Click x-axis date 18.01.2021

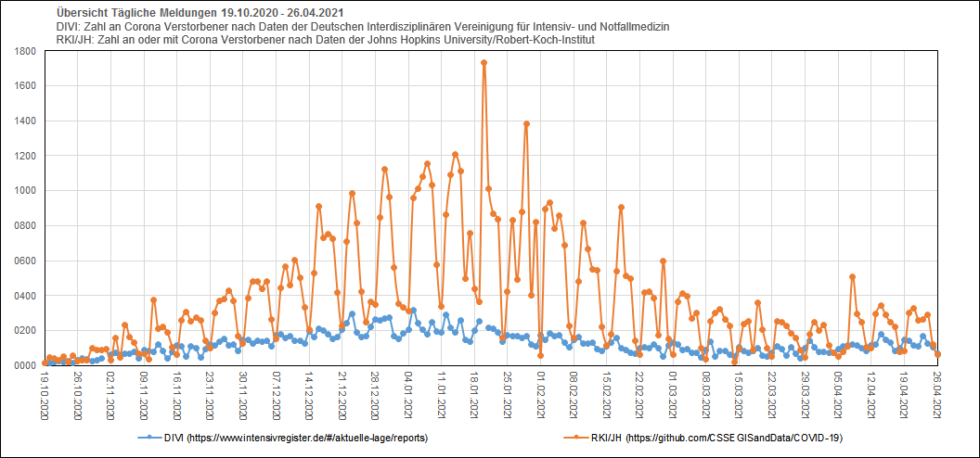coord(476,396)
